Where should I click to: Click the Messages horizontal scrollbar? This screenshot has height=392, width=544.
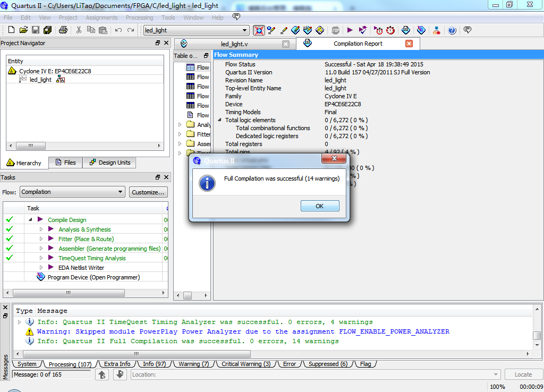(137, 354)
